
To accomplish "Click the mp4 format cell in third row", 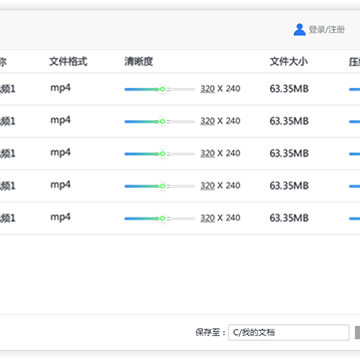I will click(61, 153).
